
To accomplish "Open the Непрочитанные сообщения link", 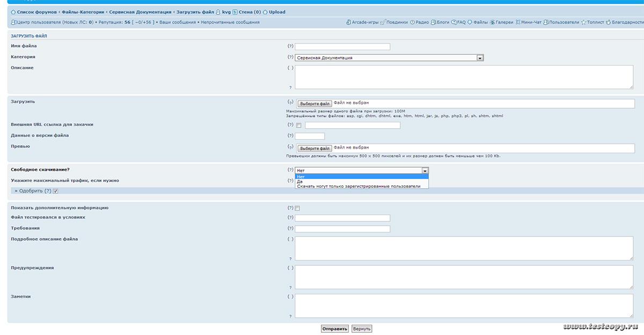I will pos(230,23).
